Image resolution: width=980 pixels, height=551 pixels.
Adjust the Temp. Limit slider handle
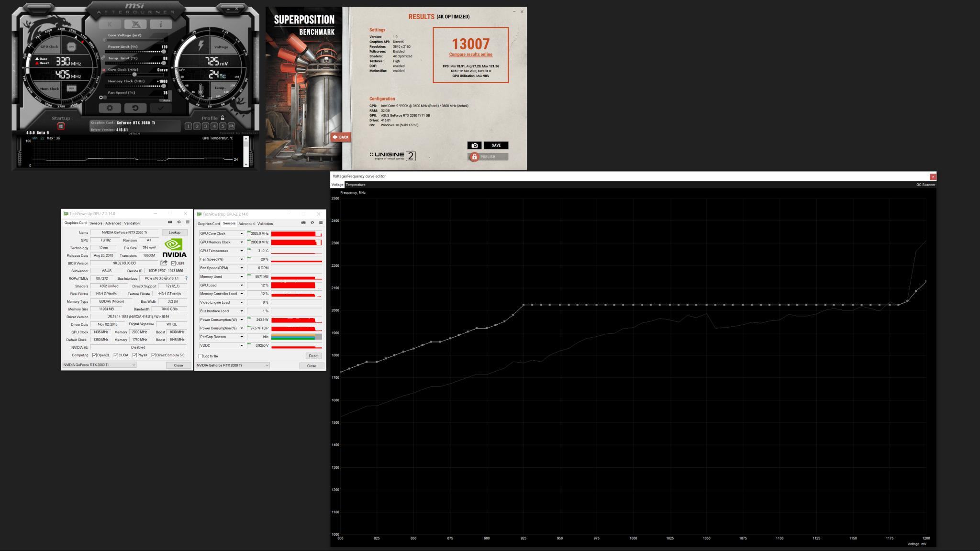click(x=163, y=63)
